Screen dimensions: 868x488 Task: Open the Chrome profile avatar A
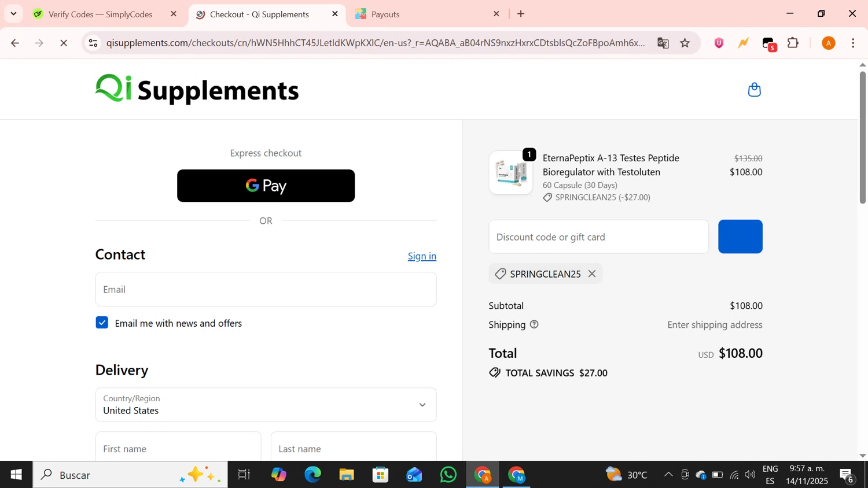click(x=829, y=43)
